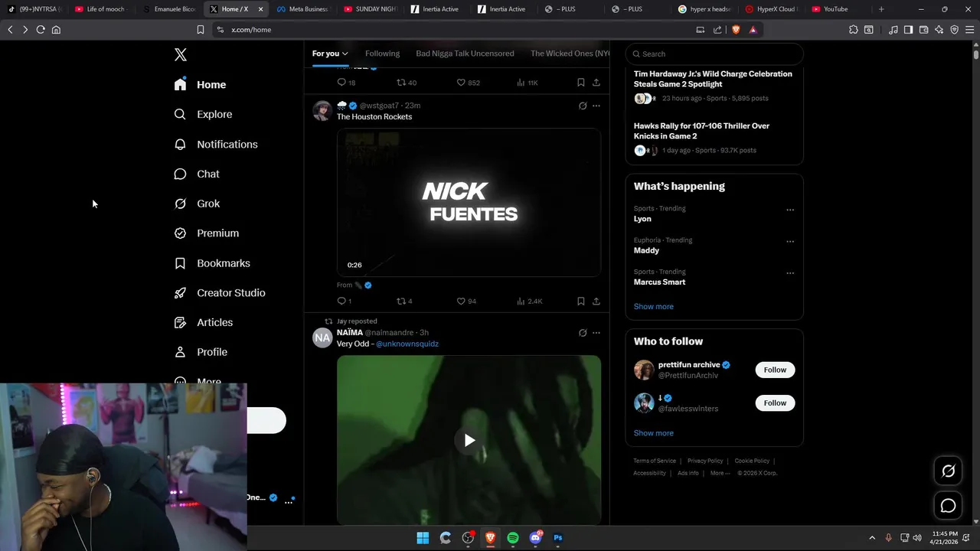This screenshot has width=980, height=551.
Task: Click the X search input field
Action: coord(714,54)
